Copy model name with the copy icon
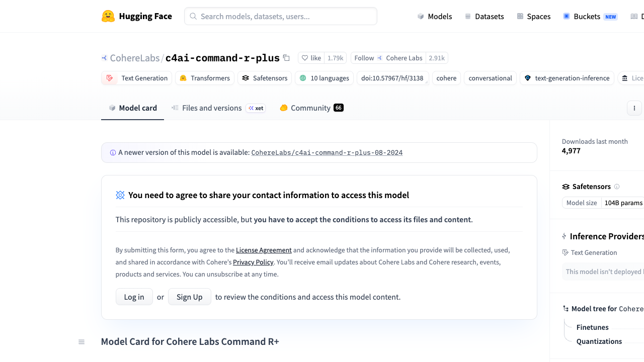The width and height of the screenshot is (644, 362). pos(286,58)
